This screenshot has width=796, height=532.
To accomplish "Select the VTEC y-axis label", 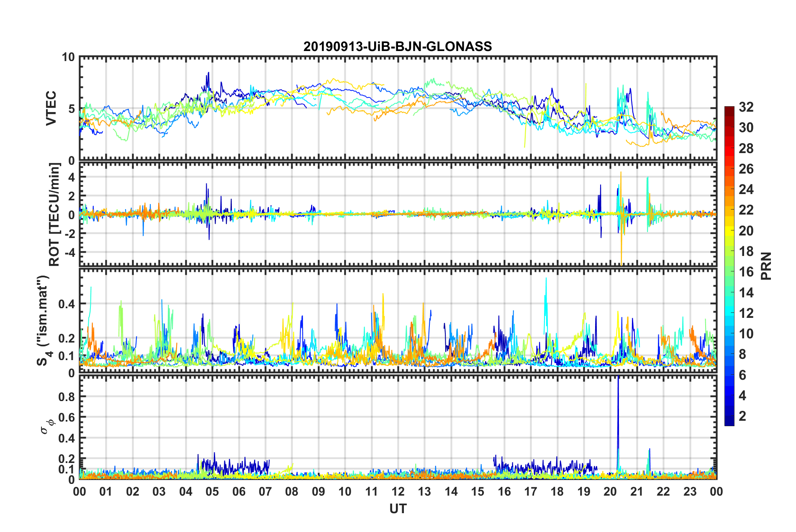I will coord(51,109).
